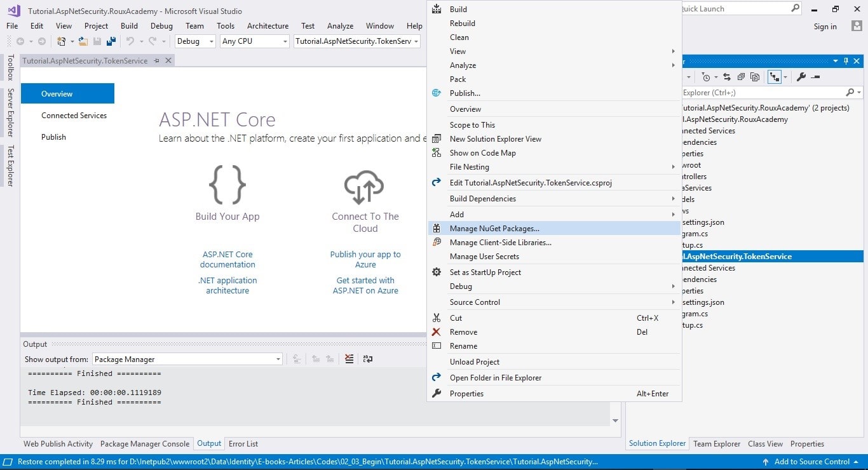Open the Any CPU platform dropdown

click(x=283, y=41)
